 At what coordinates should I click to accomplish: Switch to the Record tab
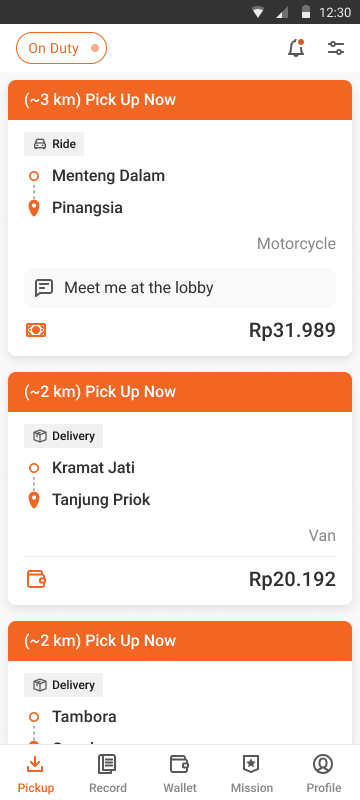click(x=108, y=773)
